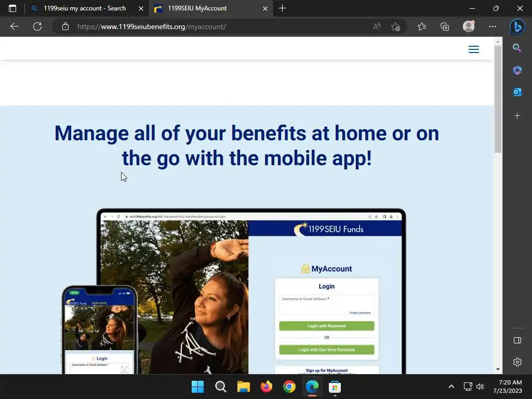Open Microsoft Store from taskbar
Screen dimensions: 532x399
[335, 387]
